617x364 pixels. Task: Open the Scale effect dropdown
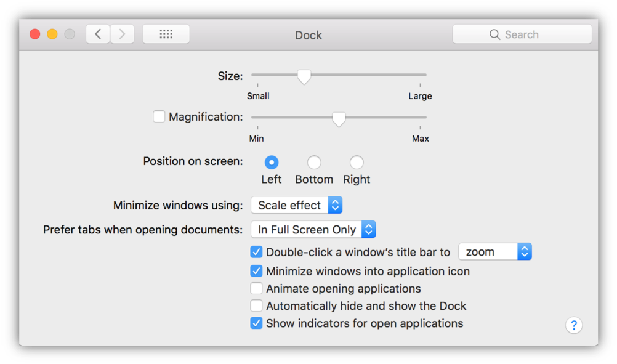tap(296, 205)
